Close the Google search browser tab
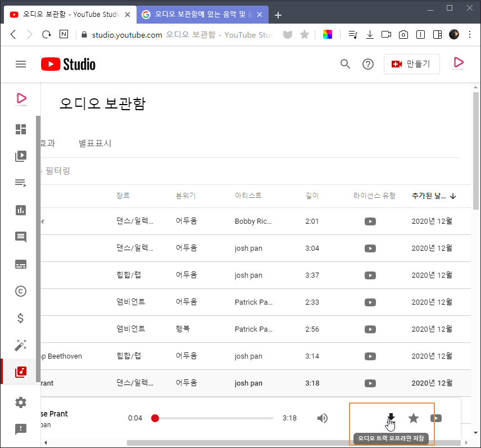Screen dimensions: 481x448 point(260,15)
